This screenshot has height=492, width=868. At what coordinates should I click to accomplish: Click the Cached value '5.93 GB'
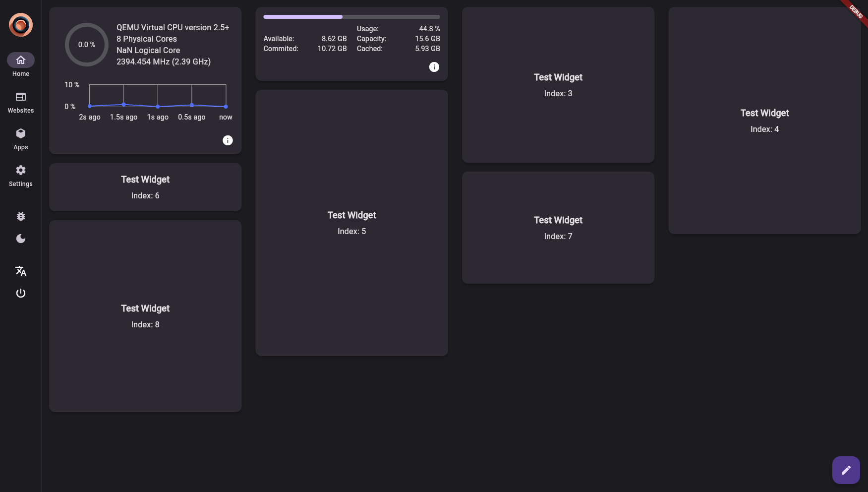point(427,49)
